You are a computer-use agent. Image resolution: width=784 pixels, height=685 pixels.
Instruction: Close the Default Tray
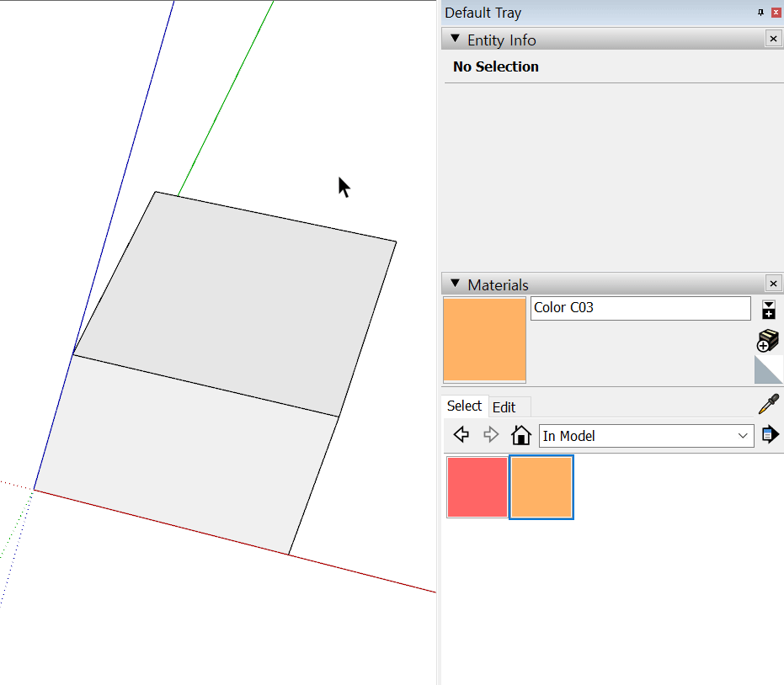[776, 13]
